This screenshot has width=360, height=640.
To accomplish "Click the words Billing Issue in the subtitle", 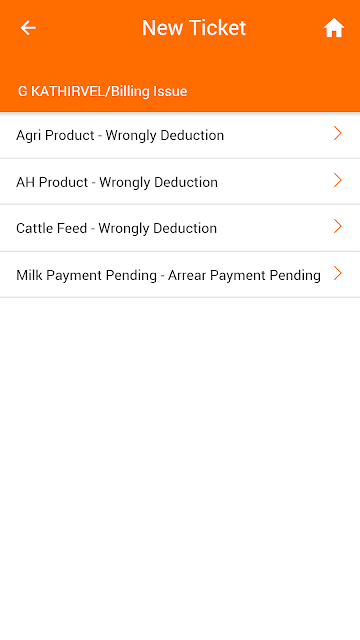I will click(x=149, y=91).
